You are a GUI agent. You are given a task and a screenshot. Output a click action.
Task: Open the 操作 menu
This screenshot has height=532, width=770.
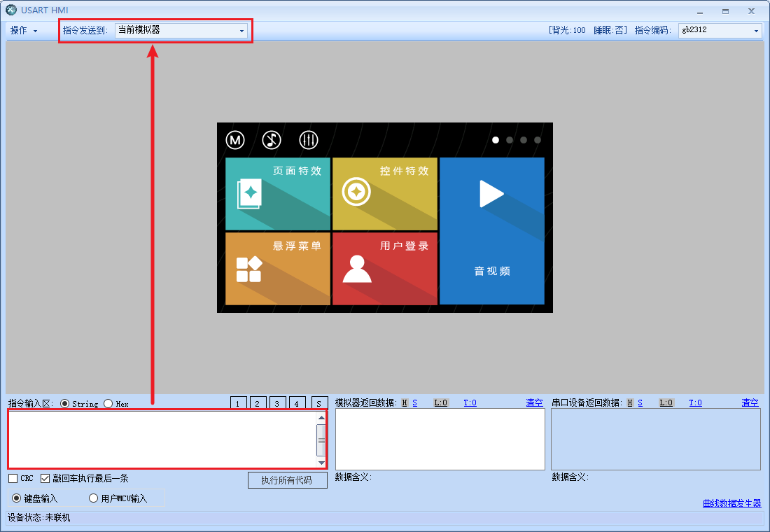click(x=21, y=30)
